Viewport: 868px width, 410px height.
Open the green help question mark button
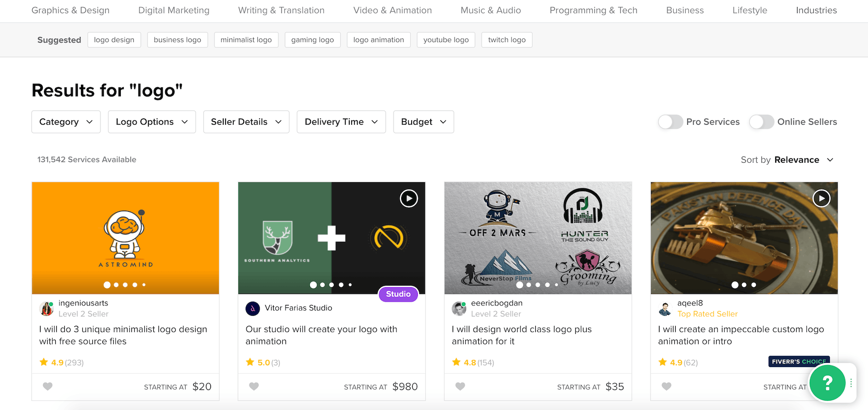[x=828, y=382]
